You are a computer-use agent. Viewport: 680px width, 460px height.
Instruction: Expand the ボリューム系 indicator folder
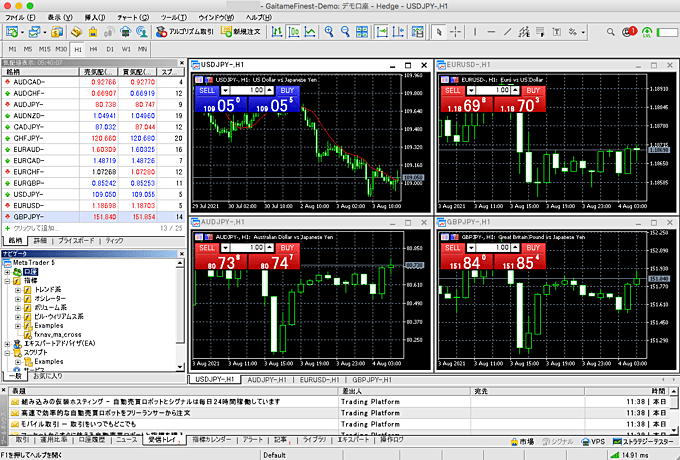pyautogui.click(x=18, y=308)
